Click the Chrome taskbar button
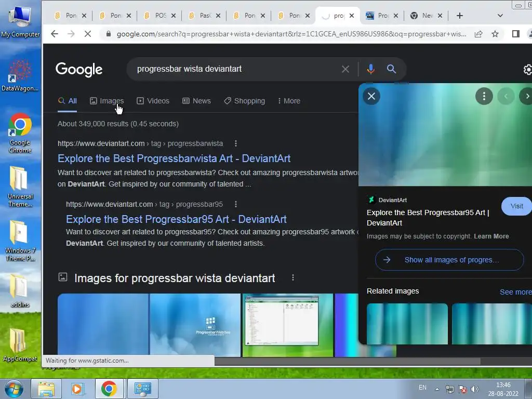This screenshot has width=532, height=399. tap(109, 389)
